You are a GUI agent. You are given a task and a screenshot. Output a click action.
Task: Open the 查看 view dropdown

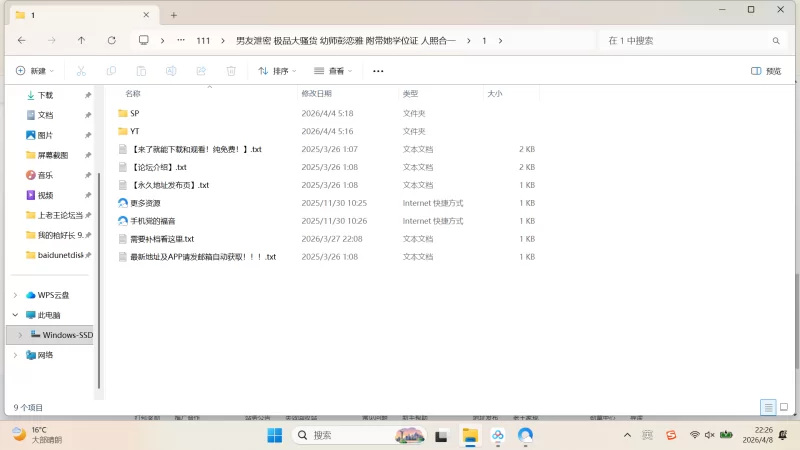point(335,71)
